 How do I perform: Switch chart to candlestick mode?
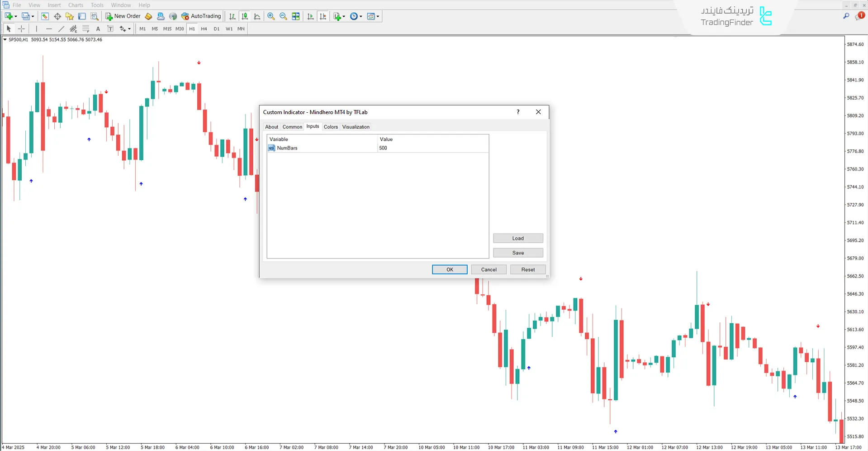point(245,16)
